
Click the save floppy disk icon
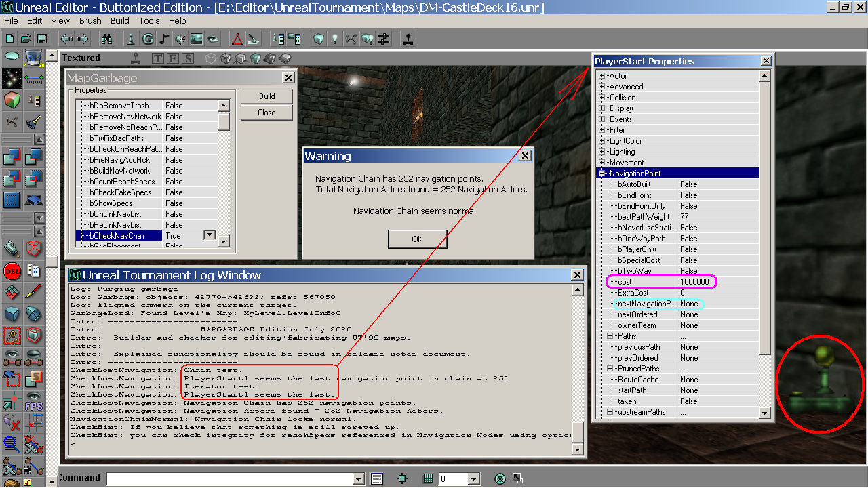pos(42,39)
